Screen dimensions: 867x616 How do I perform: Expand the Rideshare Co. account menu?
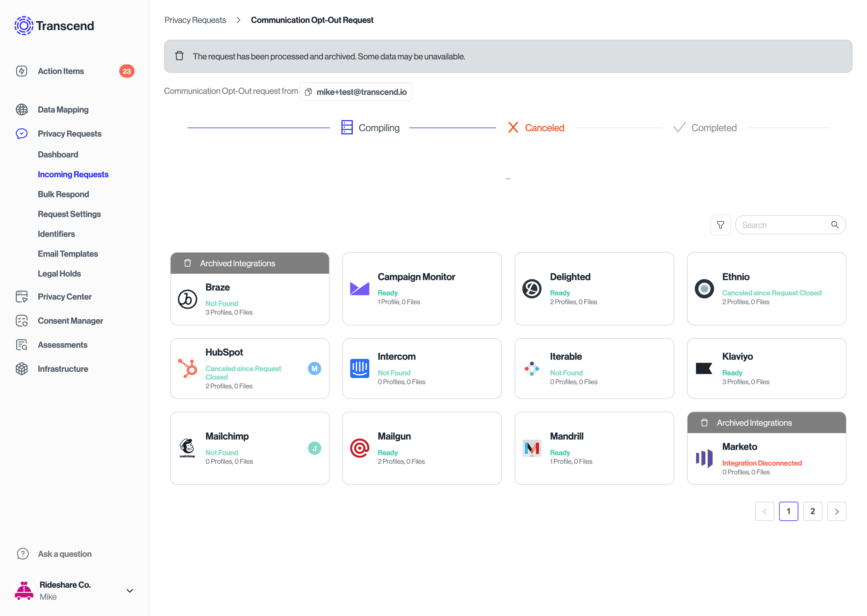click(x=129, y=591)
